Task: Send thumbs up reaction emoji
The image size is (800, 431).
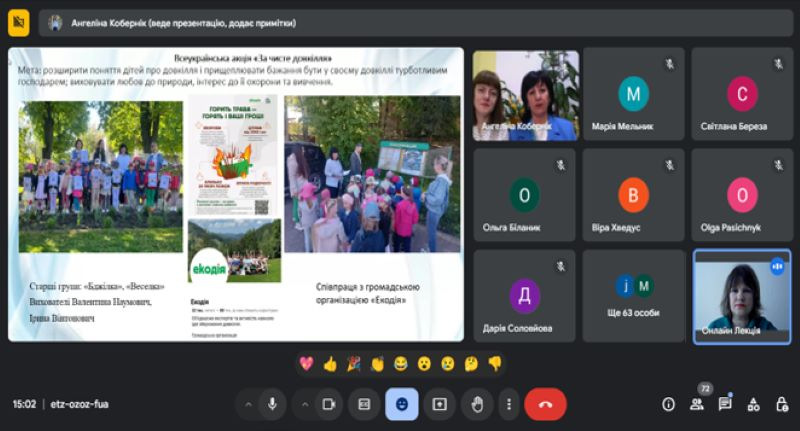Action: (x=330, y=364)
